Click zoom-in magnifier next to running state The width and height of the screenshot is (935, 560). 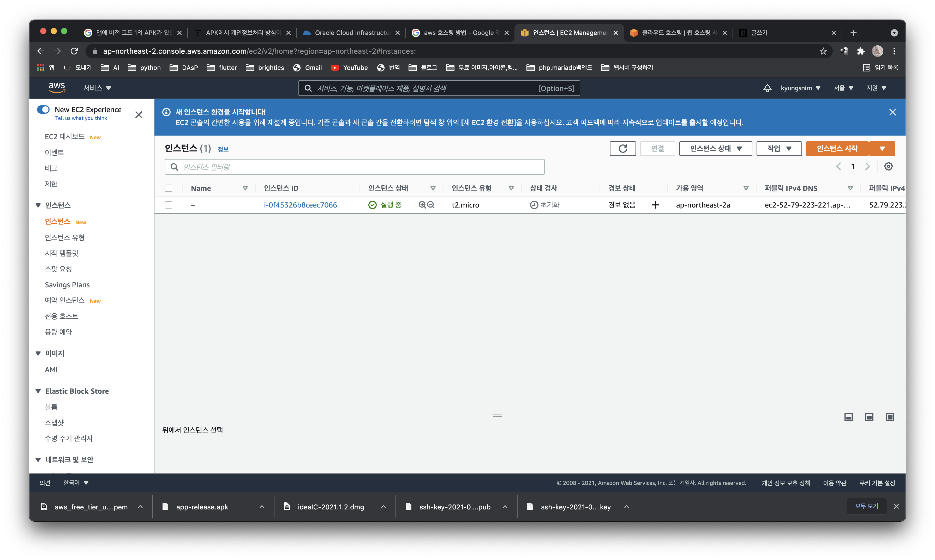point(422,205)
